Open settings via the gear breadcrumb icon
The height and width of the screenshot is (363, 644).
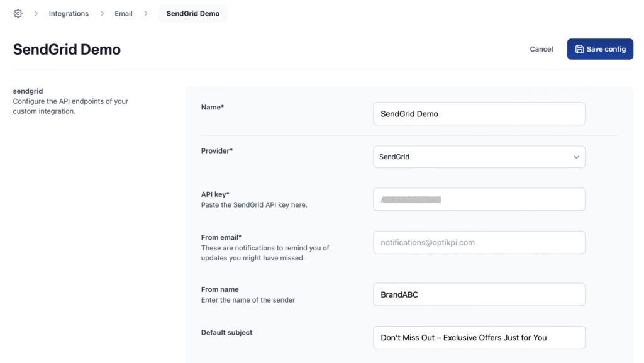18,14
